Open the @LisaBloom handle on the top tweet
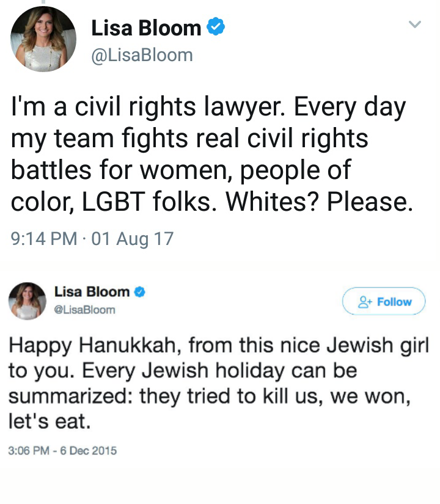Screen dimensions: 440x504 click(x=142, y=55)
